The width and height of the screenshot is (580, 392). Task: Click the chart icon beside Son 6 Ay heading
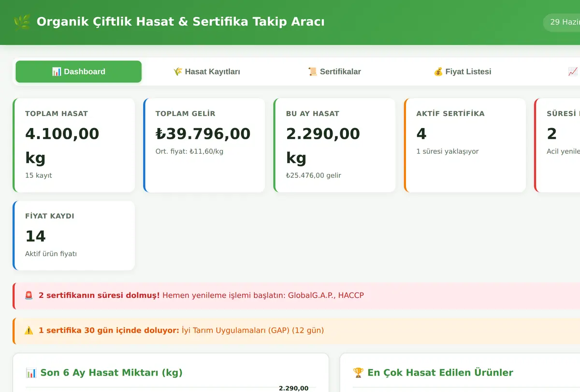pos(31,373)
